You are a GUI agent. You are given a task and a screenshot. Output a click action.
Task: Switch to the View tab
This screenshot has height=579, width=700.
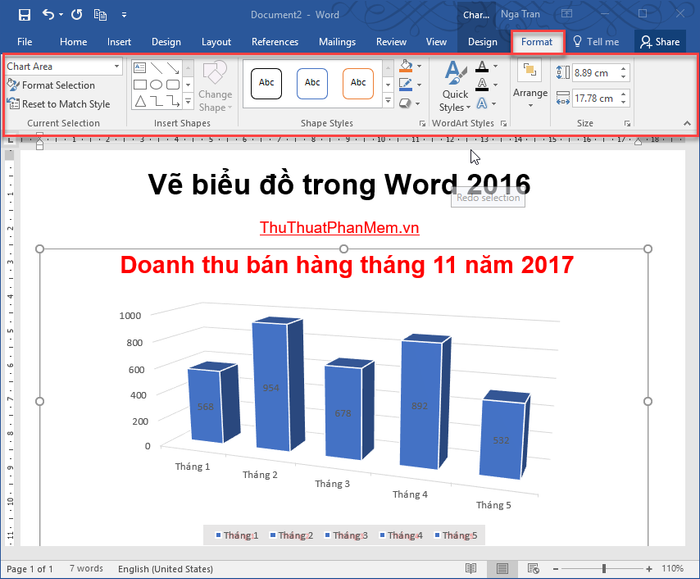tap(436, 42)
